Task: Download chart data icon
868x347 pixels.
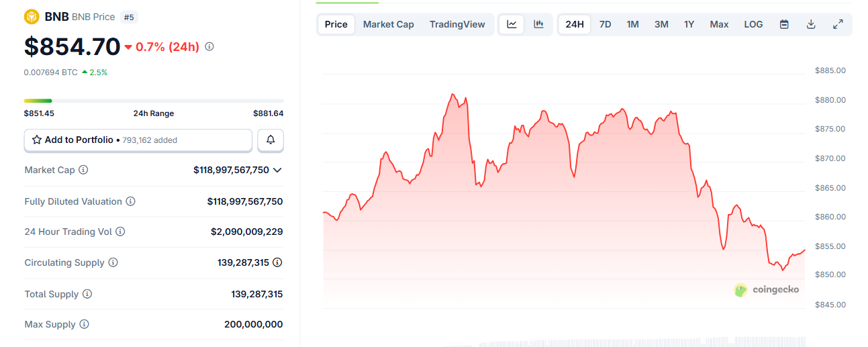Action: [811, 24]
